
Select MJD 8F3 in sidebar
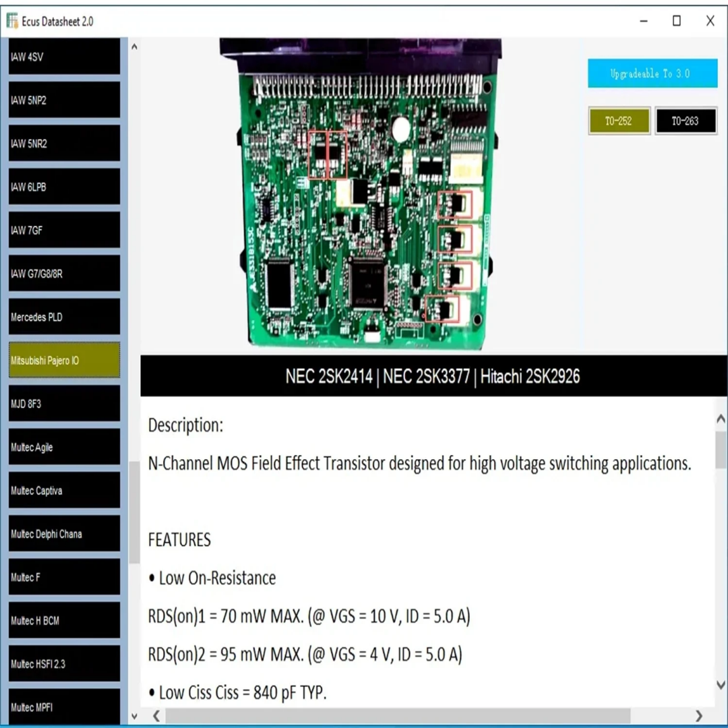(64, 404)
